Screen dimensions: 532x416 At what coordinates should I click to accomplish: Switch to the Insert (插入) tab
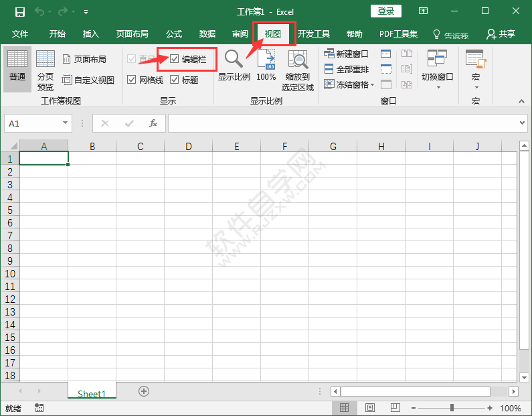[90, 34]
